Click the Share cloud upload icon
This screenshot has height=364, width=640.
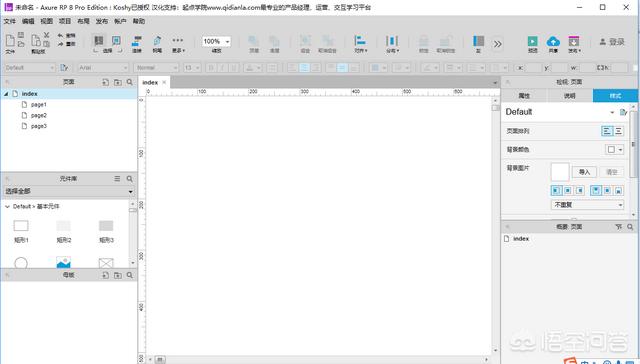[553, 41]
